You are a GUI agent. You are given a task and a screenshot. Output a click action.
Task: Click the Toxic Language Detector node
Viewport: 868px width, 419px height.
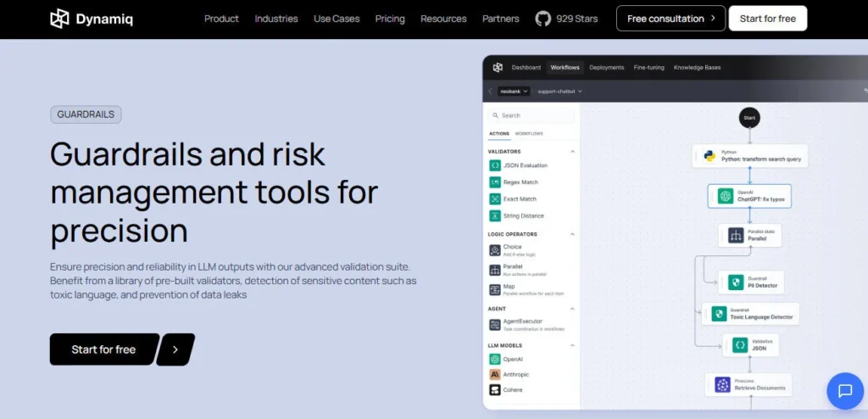(x=751, y=314)
